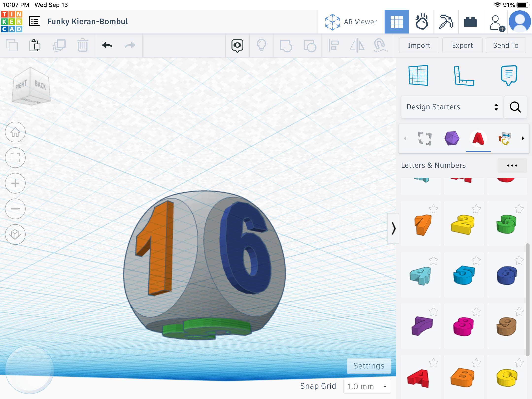Switch to 3D design grid view
The image size is (532, 399).
pyautogui.click(x=397, y=22)
